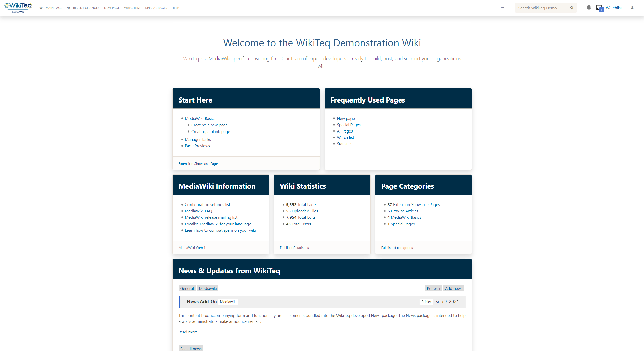Open the SPECIAL PAGES menu item
Image resolution: width=644 pixels, height=351 pixels.
tap(156, 7)
